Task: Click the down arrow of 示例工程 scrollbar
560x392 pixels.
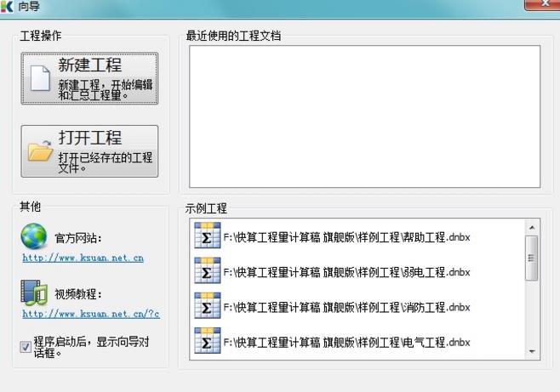Action: [x=533, y=350]
